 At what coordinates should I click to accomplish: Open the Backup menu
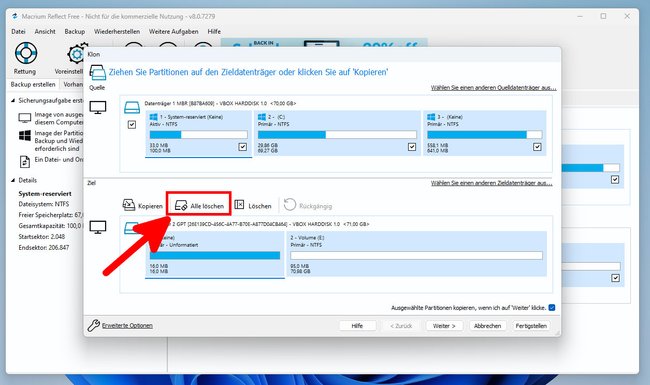pyautogui.click(x=75, y=31)
